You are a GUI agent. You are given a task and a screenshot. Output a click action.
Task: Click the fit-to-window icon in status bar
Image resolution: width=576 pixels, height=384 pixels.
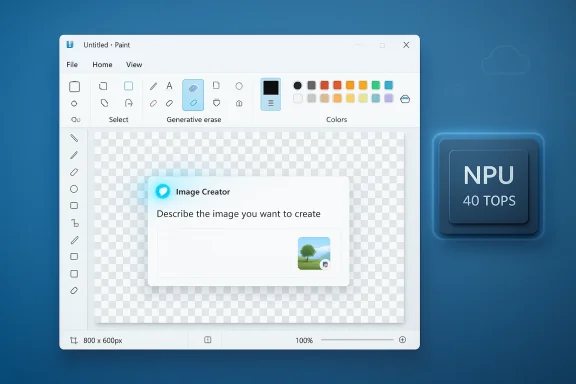tap(208, 340)
